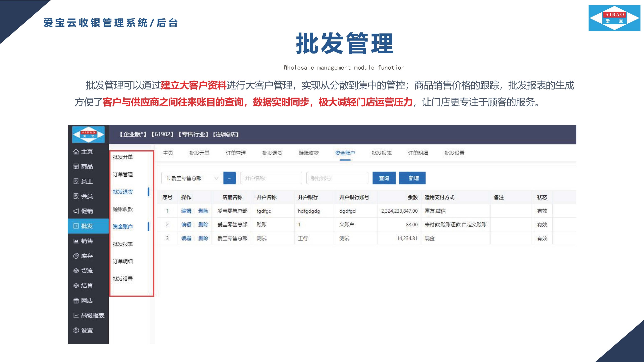This screenshot has height=362, width=644.
Task: Click the 商品 product icon in the sidebar
Action: coord(76,166)
